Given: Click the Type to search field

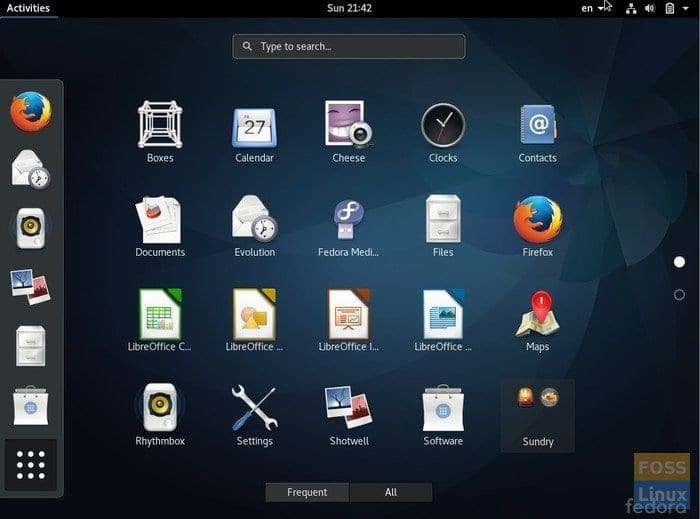Looking at the screenshot, I should pos(349,46).
